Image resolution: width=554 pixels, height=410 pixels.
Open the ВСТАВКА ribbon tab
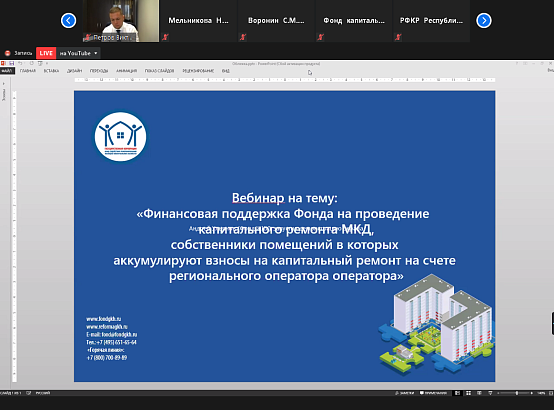coord(51,71)
